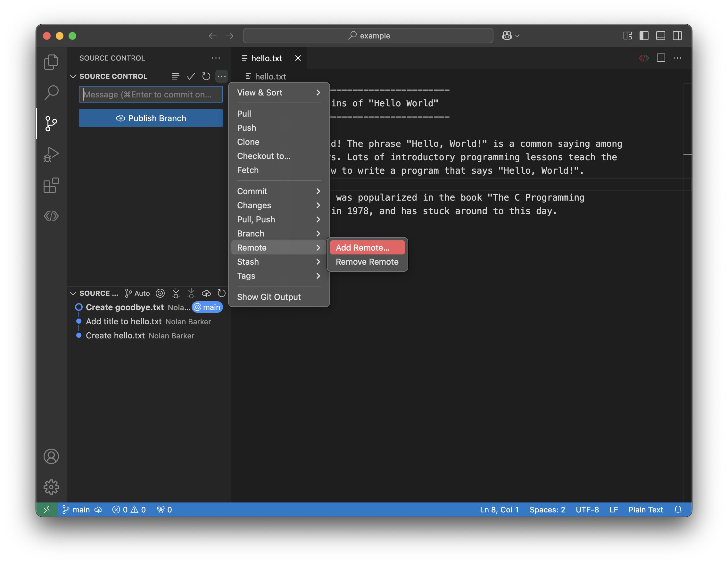Click the Go to Current History Item target icon
Screen dimensions: 728x564
160,293
